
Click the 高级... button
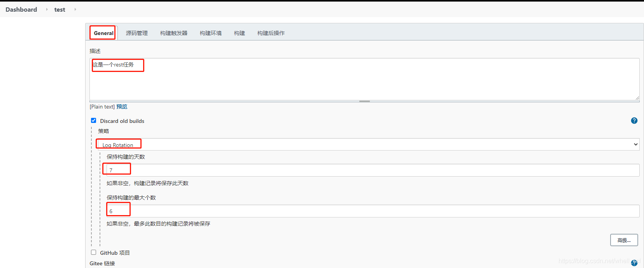pyautogui.click(x=624, y=240)
